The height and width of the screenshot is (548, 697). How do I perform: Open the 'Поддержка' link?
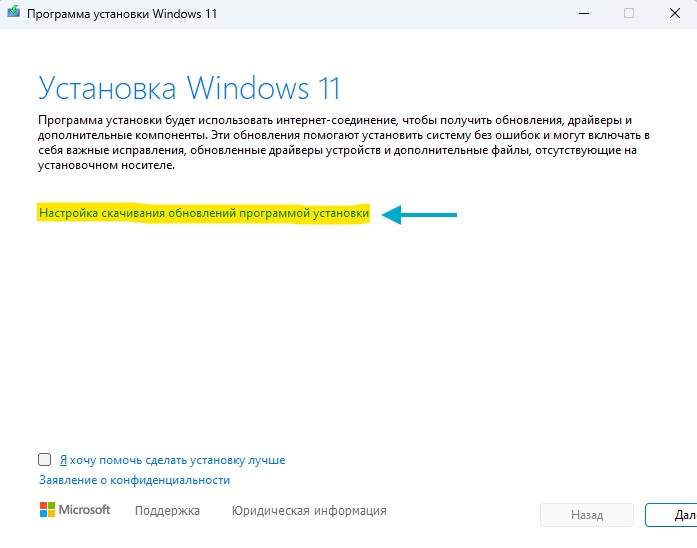pos(167,511)
